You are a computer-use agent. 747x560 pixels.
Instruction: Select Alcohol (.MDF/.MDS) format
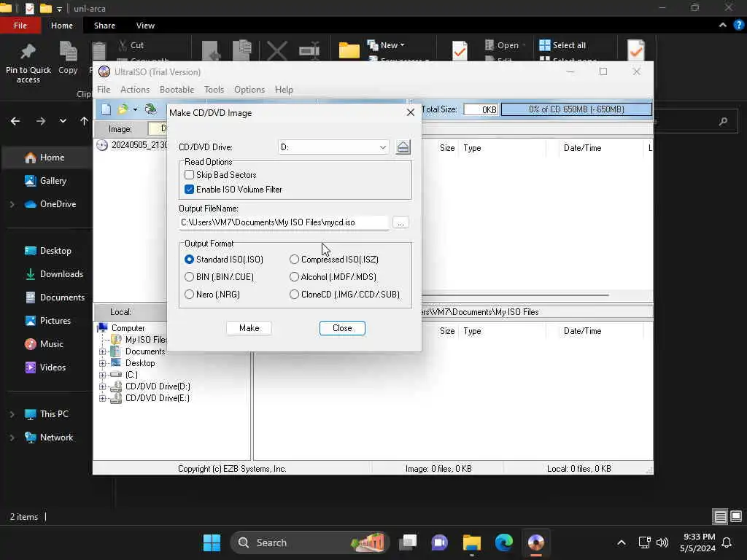(295, 277)
